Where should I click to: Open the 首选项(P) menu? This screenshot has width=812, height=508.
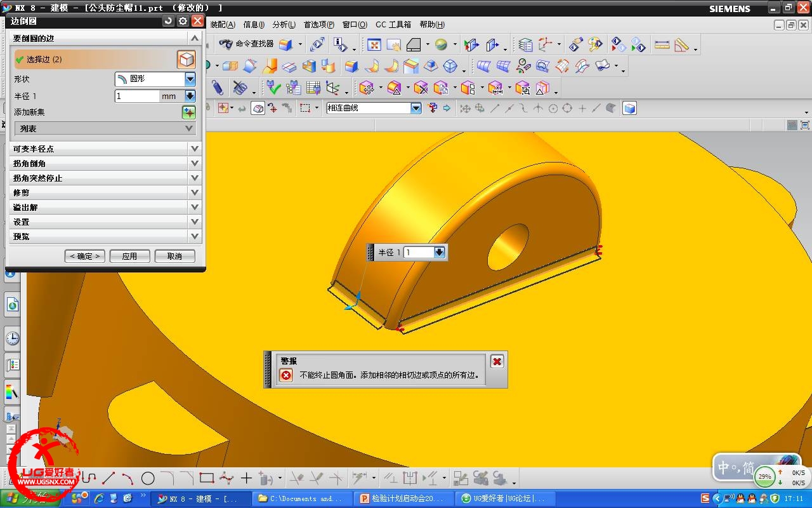coord(318,25)
